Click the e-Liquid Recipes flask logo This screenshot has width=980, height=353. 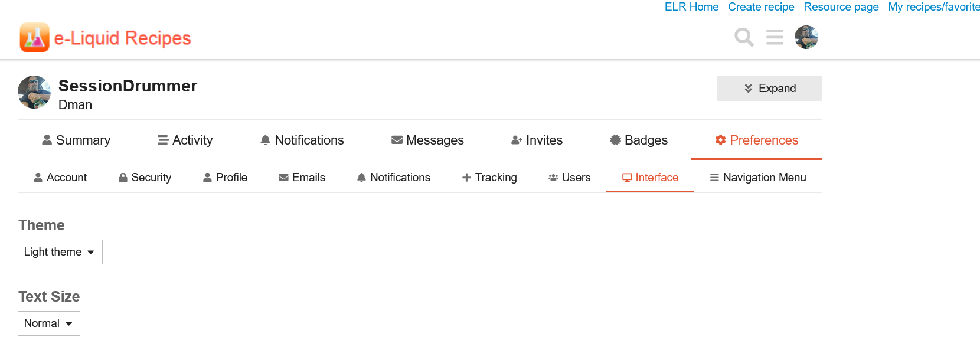[x=34, y=38]
